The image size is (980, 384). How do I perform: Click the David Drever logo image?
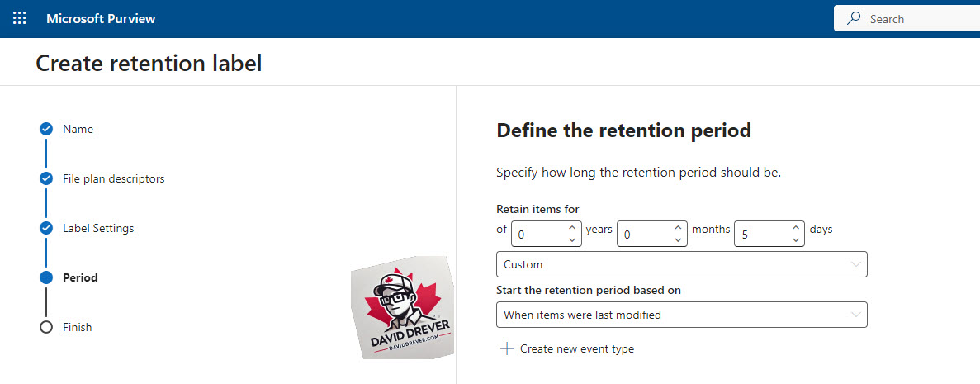pyautogui.click(x=403, y=308)
